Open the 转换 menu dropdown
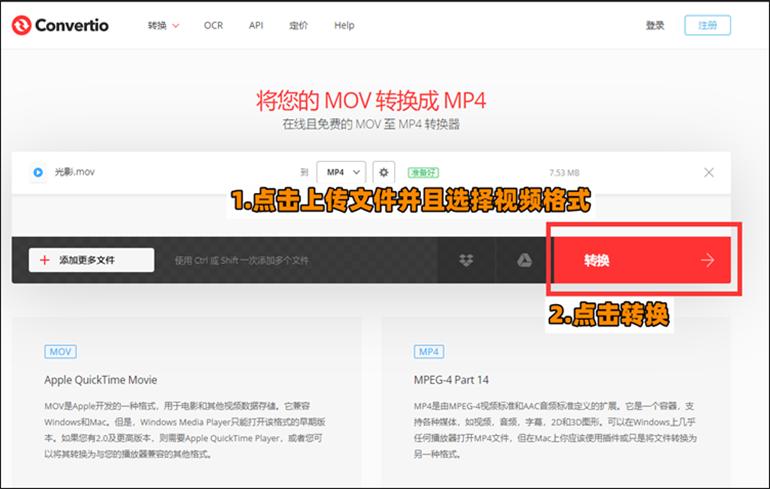The image size is (770, 489). [x=164, y=26]
